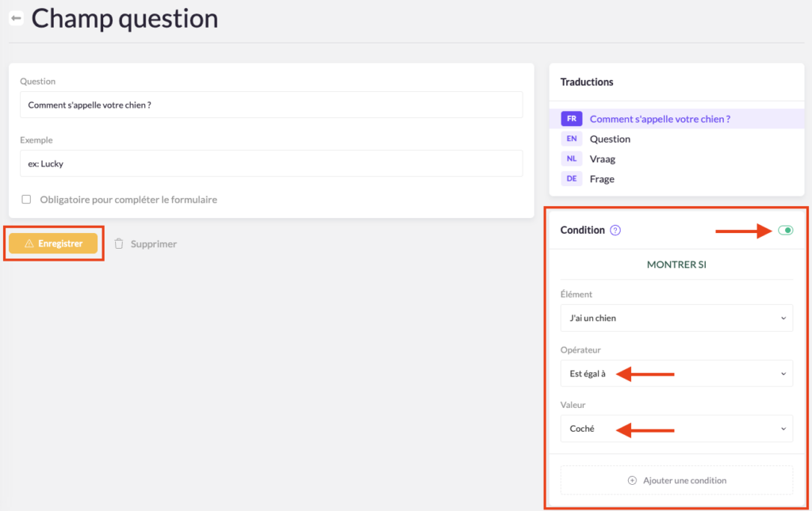Screen dimensions: 812x511
Task: Switch to the Vraag translation
Action: pos(603,158)
